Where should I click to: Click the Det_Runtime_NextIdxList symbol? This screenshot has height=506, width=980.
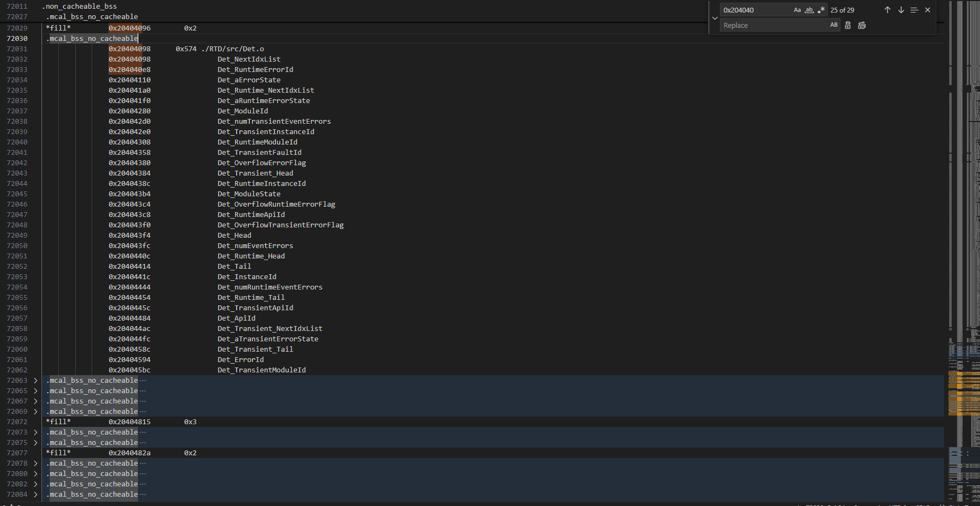266,91
